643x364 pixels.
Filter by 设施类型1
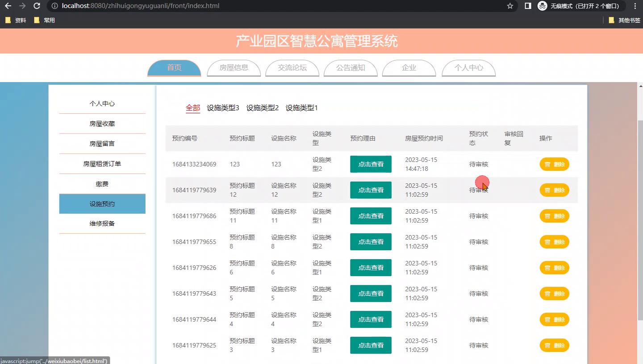301,108
